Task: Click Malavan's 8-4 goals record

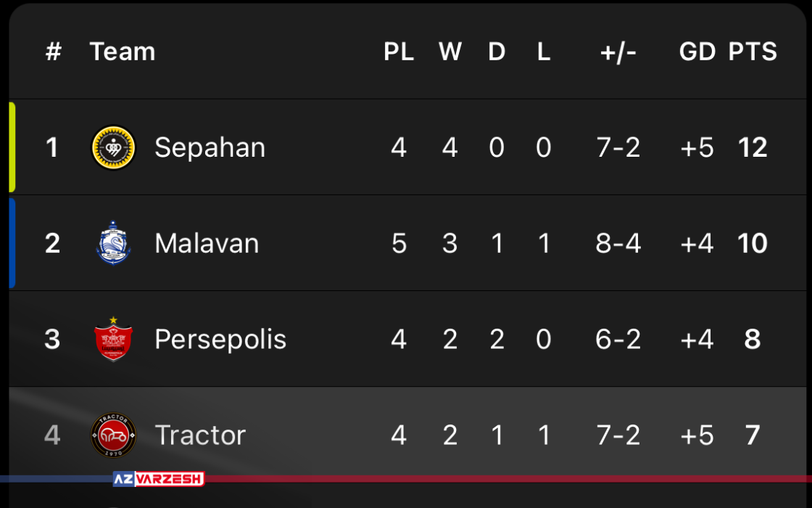Action: (x=618, y=243)
